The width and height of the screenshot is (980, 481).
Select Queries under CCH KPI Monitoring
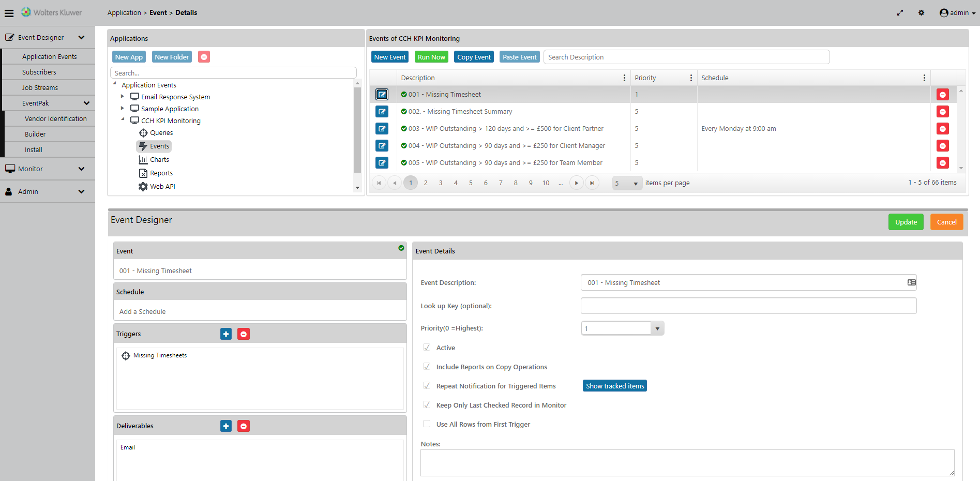pyautogui.click(x=161, y=133)
